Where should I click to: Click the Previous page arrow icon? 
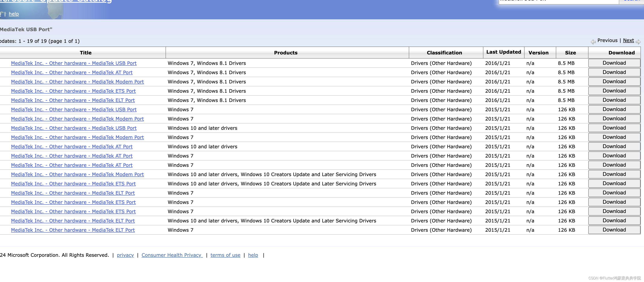[x=593, y=42]
